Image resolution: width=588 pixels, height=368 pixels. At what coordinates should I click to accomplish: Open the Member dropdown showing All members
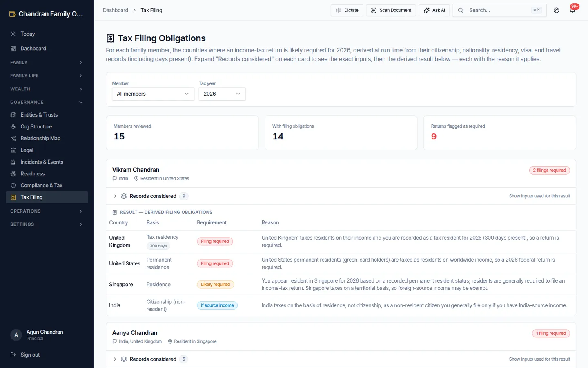[153, 94]
